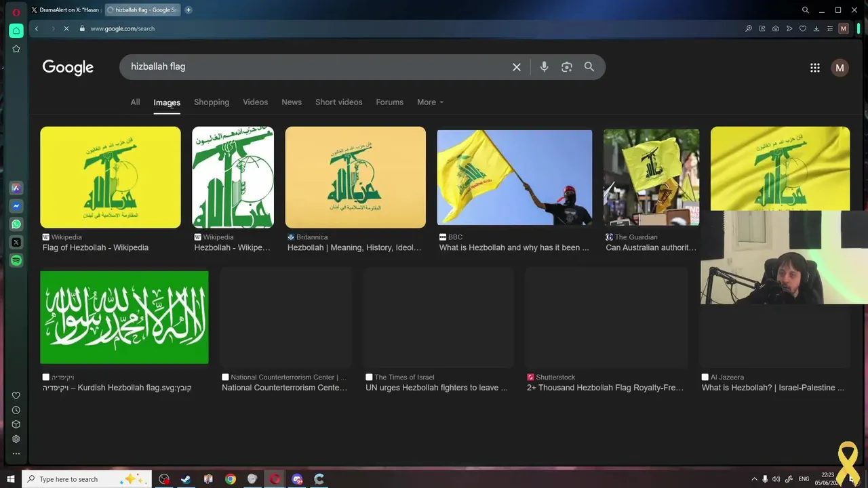868x488 pixels.
Task: Open BBC waving flag photo thumbnail
Action: coord(515,178)
